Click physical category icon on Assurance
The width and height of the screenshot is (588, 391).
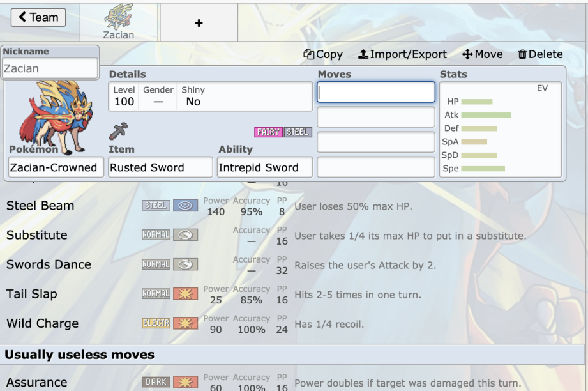pyautogui.click(x=185, y=382)
